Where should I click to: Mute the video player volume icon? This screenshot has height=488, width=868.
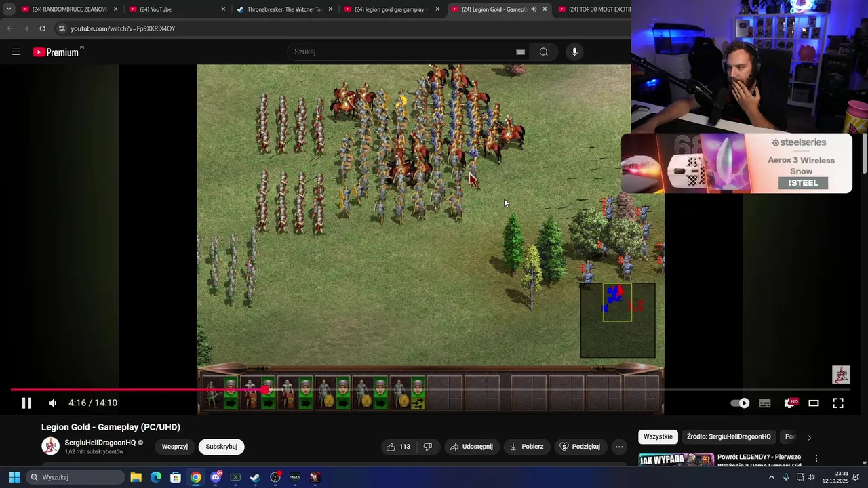coord(52,403)
